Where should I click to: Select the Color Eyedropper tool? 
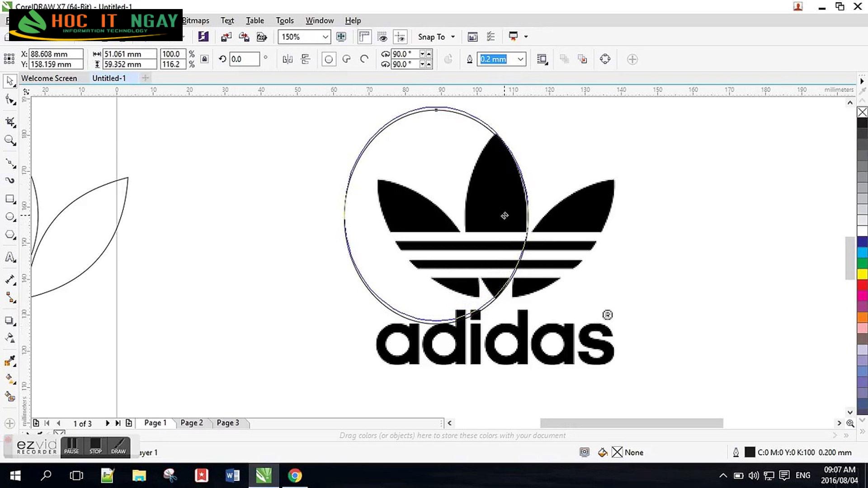[x=9, y=361]
